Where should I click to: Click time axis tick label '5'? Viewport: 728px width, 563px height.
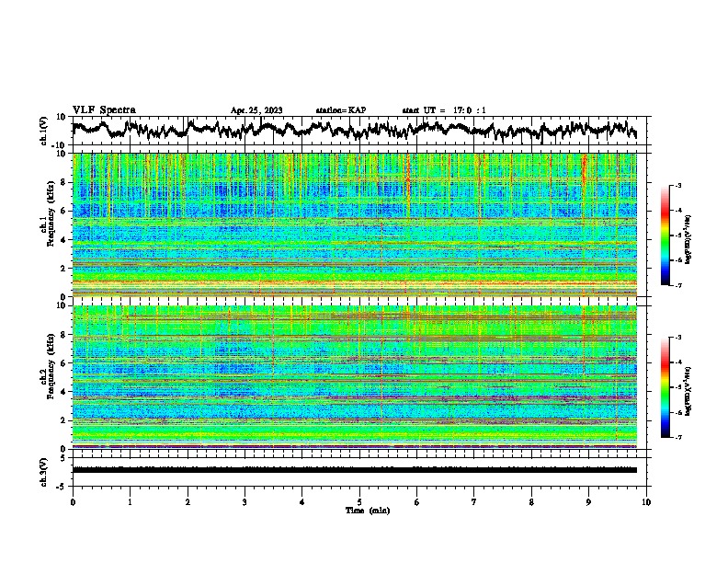(x=359, y=502)
